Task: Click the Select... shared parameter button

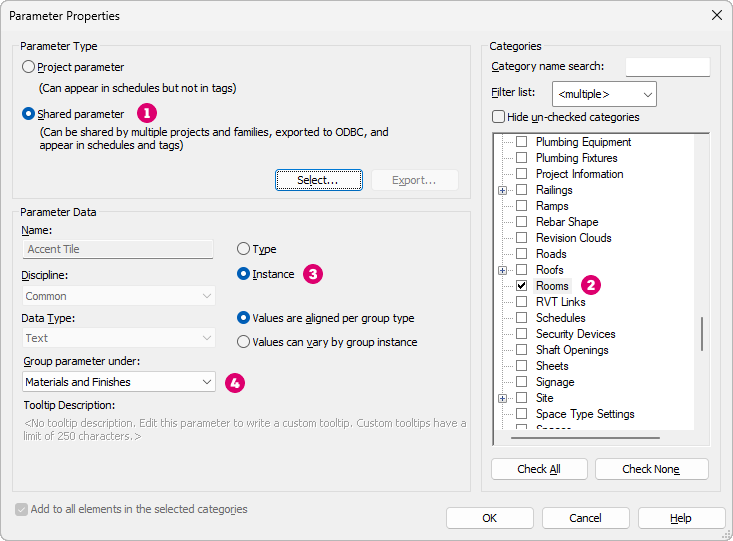Action: tap(317, 180)
